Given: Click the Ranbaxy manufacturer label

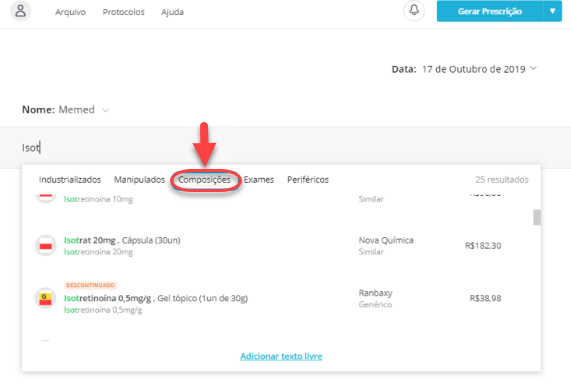Looking at the screenshot, I should pos(375,293).
